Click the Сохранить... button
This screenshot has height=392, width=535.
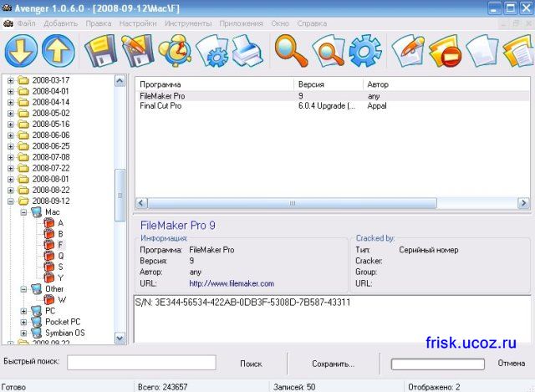[x=334, y=364]
